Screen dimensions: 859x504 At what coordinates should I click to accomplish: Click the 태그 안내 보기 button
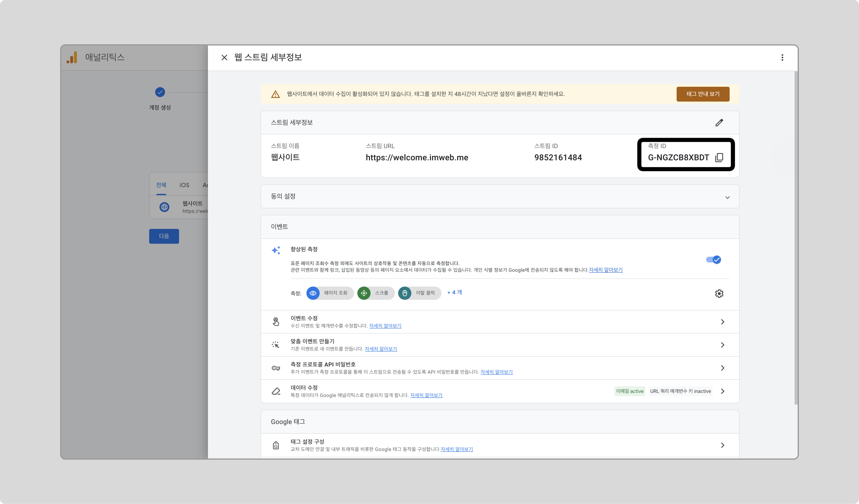(702, 94)
